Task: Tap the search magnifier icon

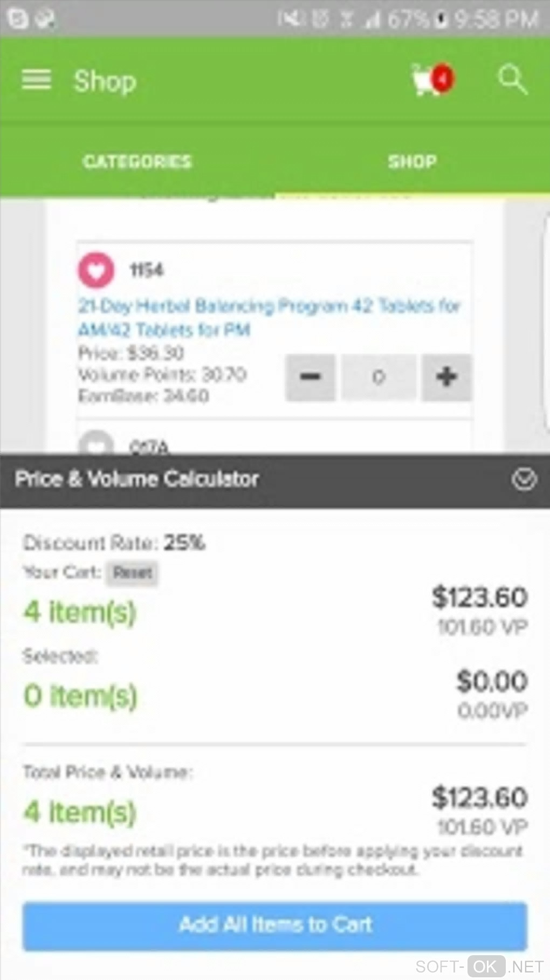Action: click(x=511, y=80)
